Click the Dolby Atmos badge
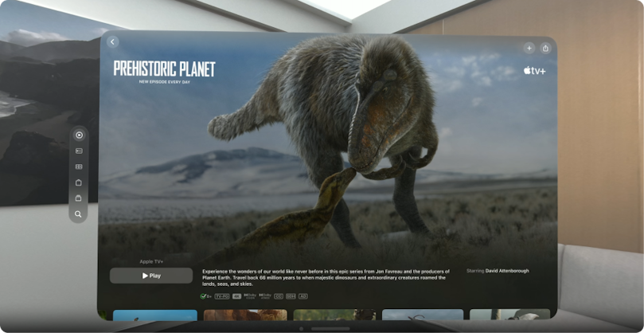Screen dimensions: 644x333 pos(265,296)
